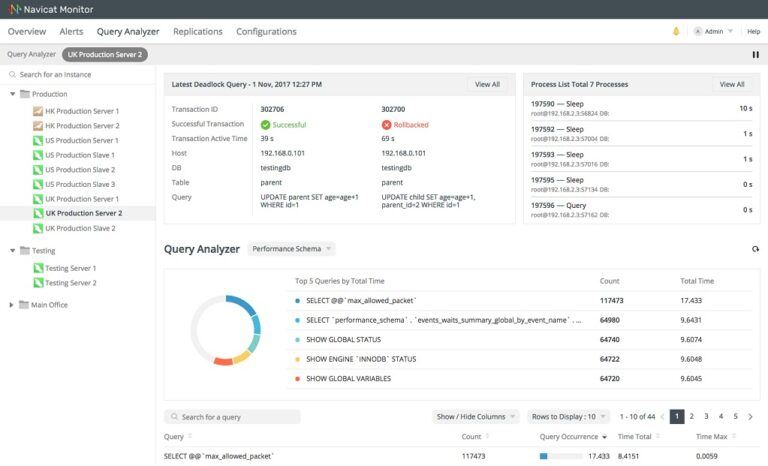Click SHOW GLOBAL STATUS query row
The width and height of the screenshot is (768, 466).
(x=522, y=340)
